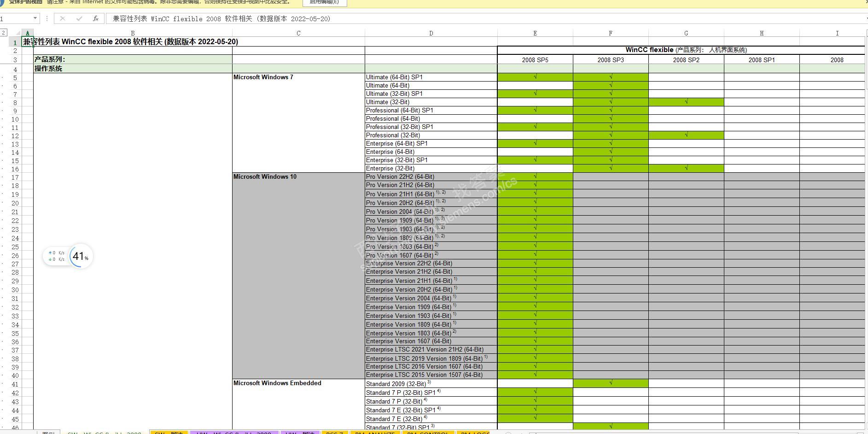Click the "操作系统" row label cell
The image size is (868, 434).
[x=133, y=69]
